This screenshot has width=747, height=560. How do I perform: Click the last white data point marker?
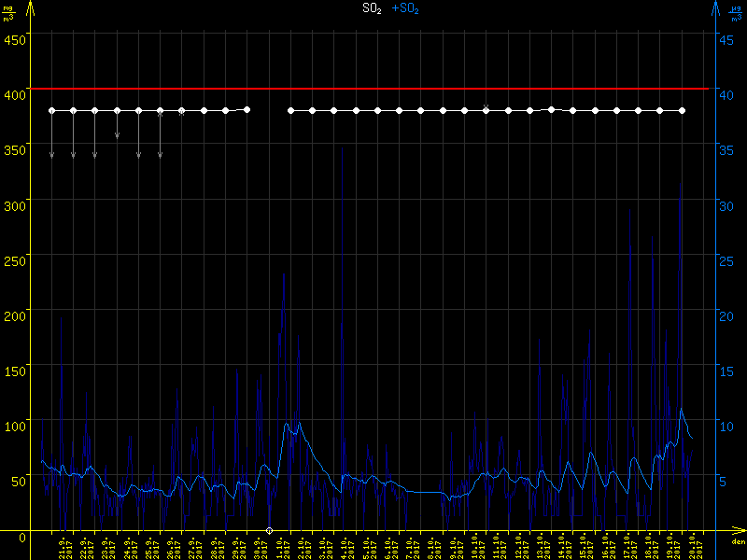point(682,110)
